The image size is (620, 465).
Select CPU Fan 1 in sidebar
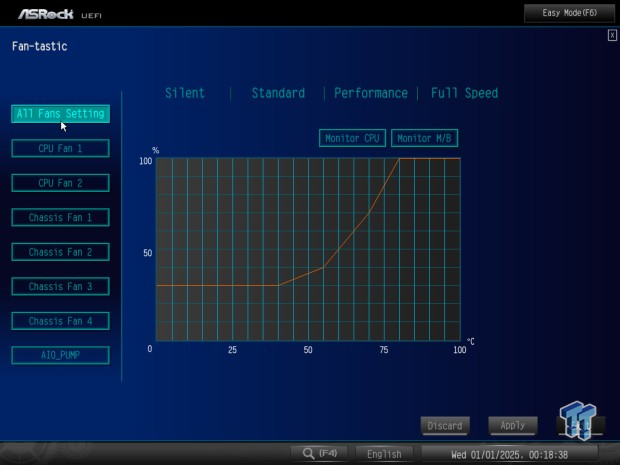(x=60, y=148)
